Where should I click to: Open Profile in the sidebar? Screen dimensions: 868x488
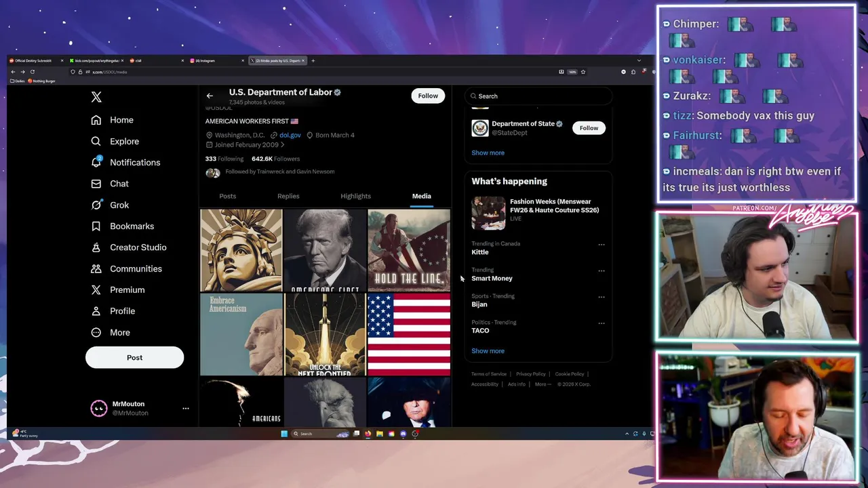click(113, 311)
